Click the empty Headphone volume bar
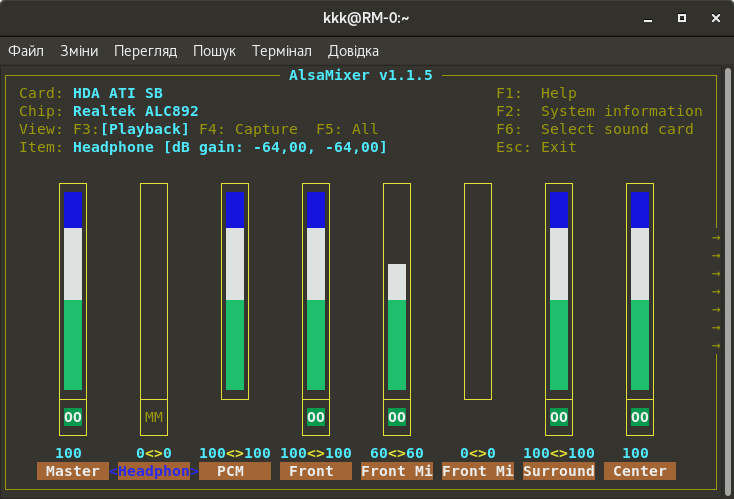The image size is (734, 499). pyautogui.click(x=154, y=290)
